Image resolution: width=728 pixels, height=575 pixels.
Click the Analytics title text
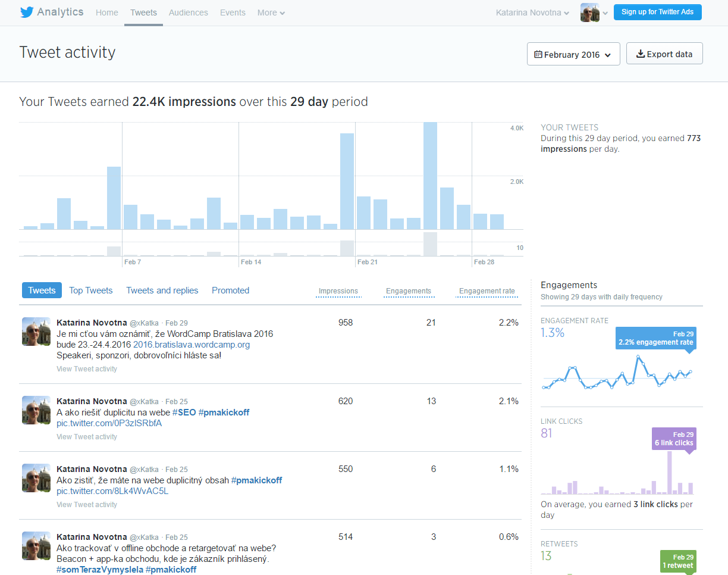pyautogui.click(x=60, y=12)
